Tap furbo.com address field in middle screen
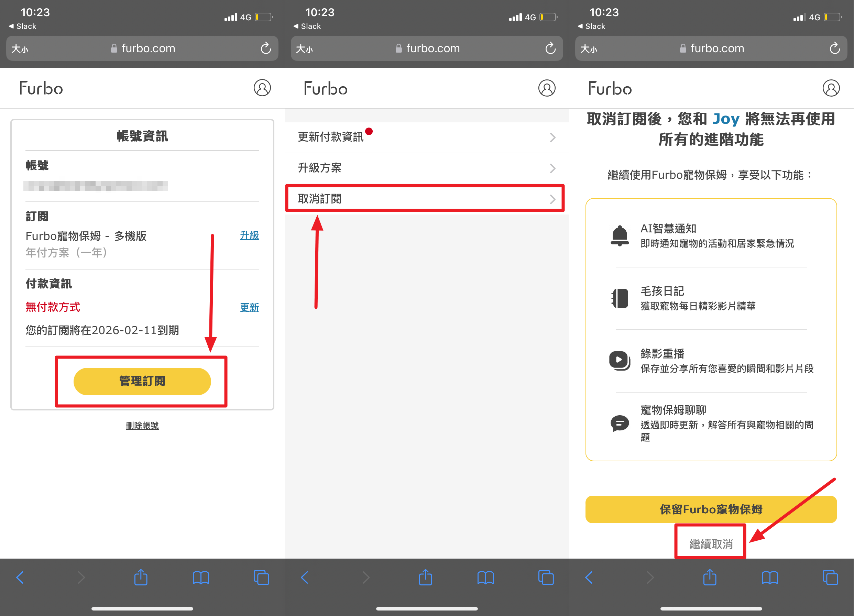Image resolution: width=854 pixels, height=616 pixels. 427,48
